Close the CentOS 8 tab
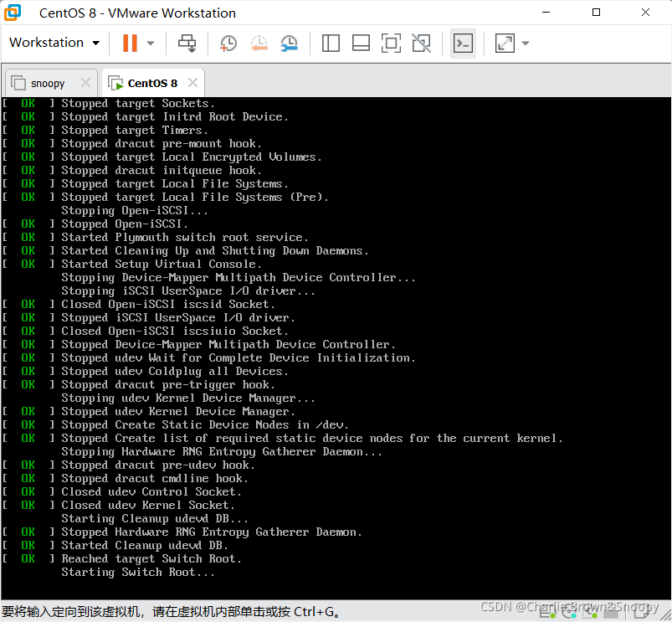This screenshot has width=672, height=622. 192,82
